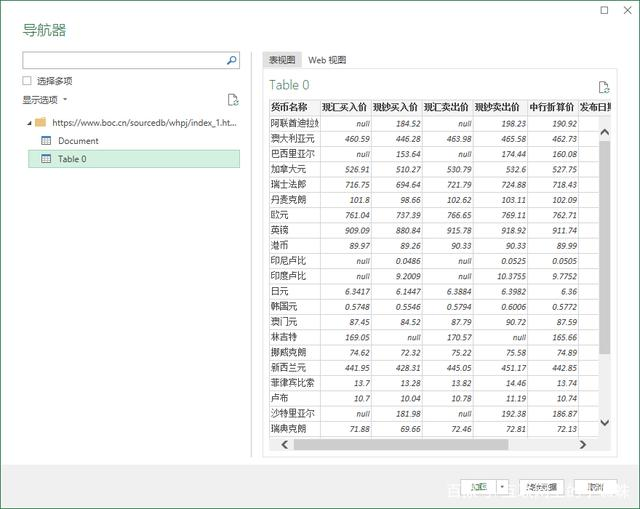Screen dimensions: 640x509
Task: Select the 表视图 tab
Action: 284,60
